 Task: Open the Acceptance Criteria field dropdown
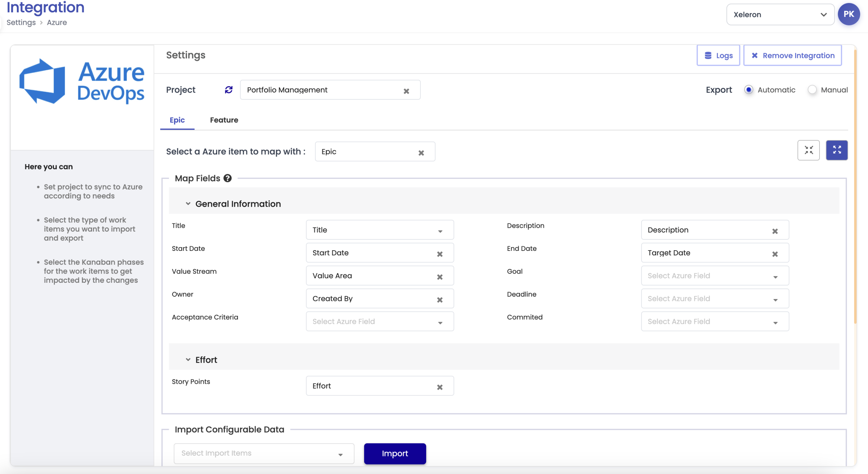point(379,321)
